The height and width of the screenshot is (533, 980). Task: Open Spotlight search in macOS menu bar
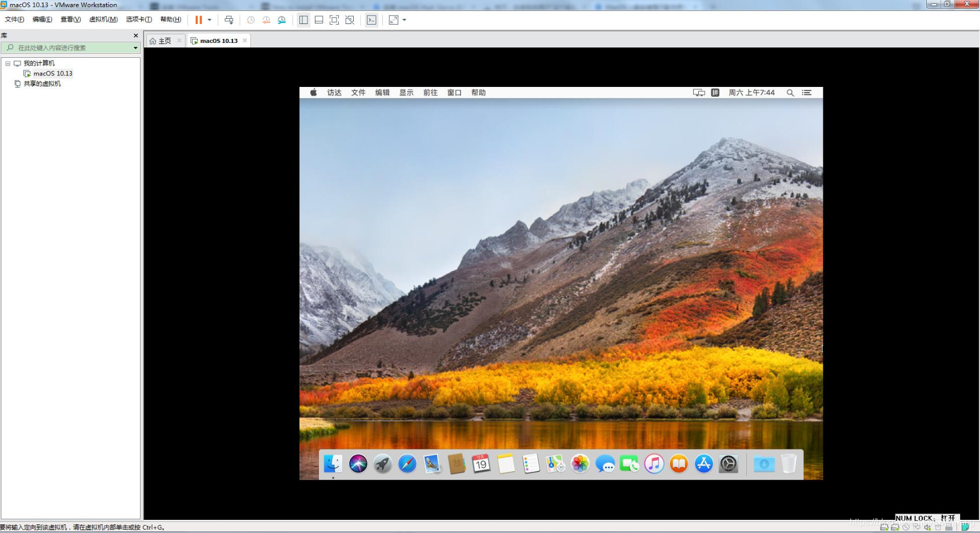pos(790,93)
